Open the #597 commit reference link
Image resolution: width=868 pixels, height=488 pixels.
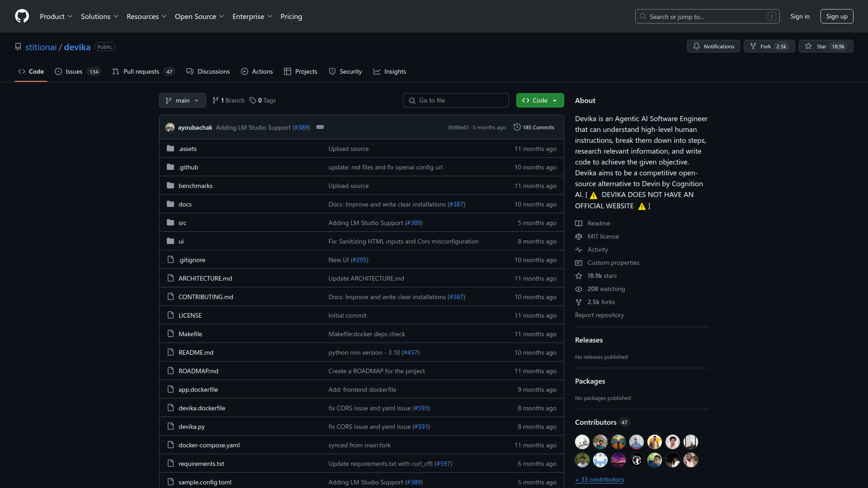pyautogui.click(x=443, y=464)
